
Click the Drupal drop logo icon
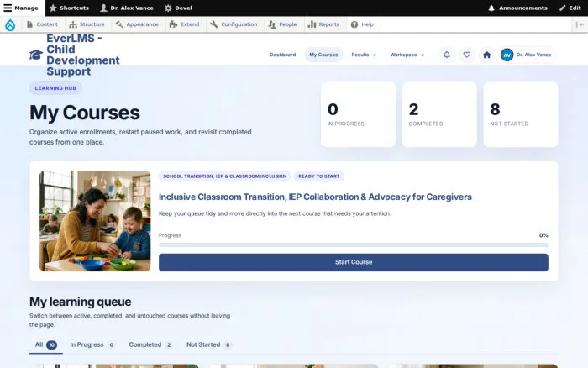[x=10, y=24]
